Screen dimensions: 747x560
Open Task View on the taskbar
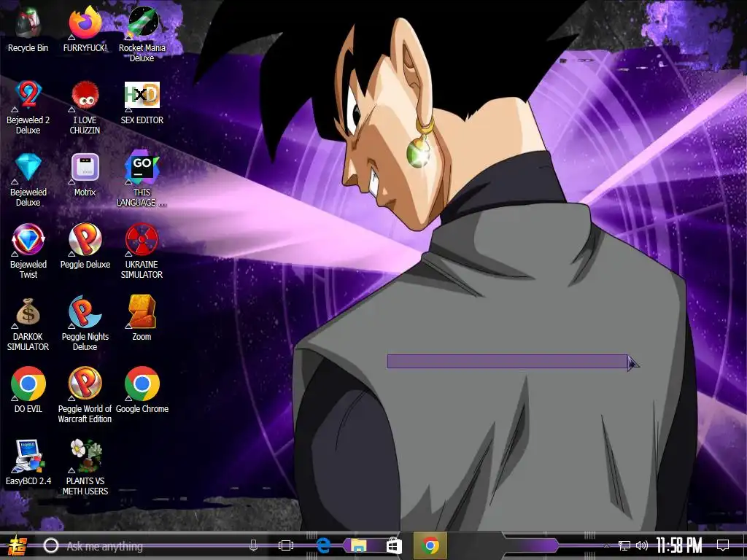click(x=286, y=545)
